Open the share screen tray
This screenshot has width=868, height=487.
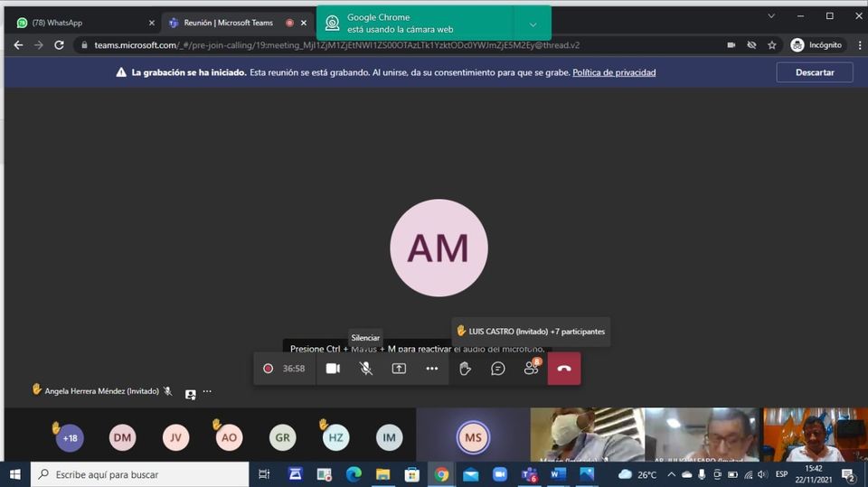point(399,369)
